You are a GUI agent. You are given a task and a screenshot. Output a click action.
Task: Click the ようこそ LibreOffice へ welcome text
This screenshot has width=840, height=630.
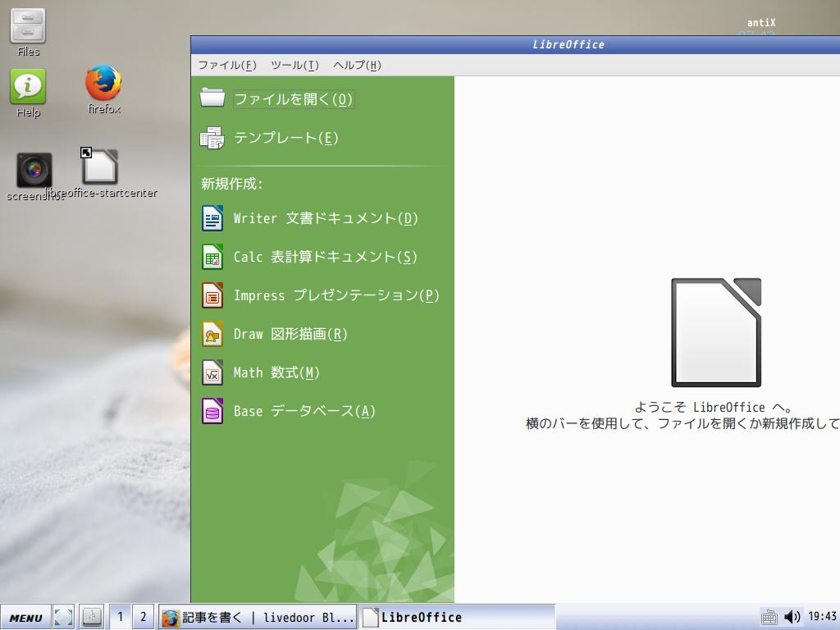tap(714, 407)
